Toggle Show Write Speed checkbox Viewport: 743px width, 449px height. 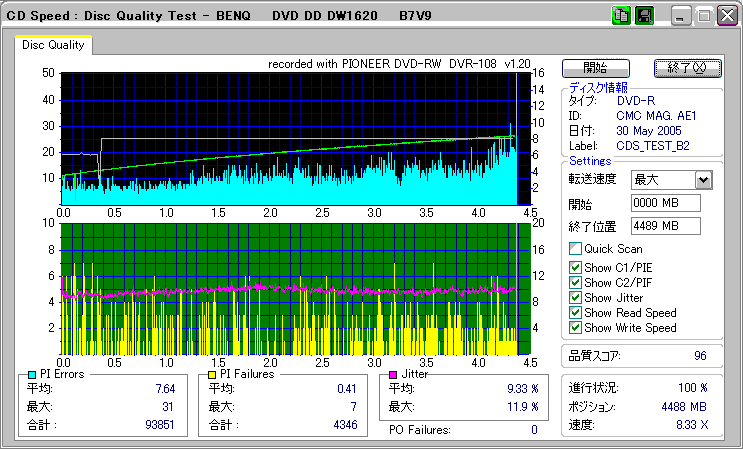coord(575,328)
